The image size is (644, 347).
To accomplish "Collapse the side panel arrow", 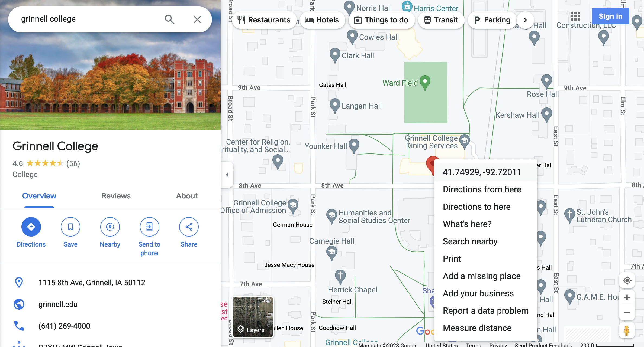I will click(227, 175).
